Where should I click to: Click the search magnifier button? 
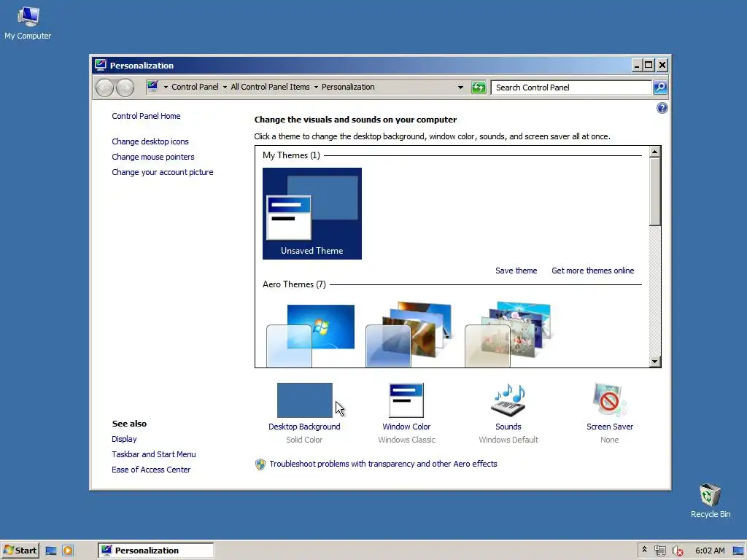tap(659, 87)
